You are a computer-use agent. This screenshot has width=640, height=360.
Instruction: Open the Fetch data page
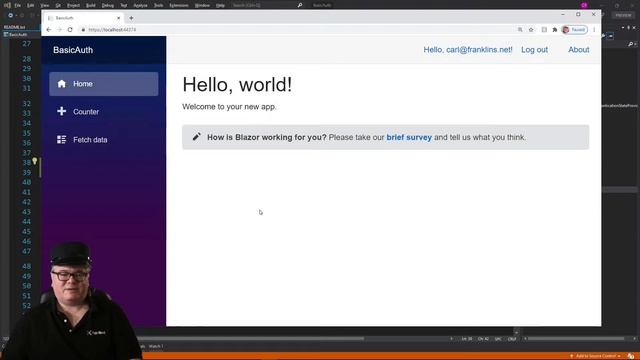(104, 140)
